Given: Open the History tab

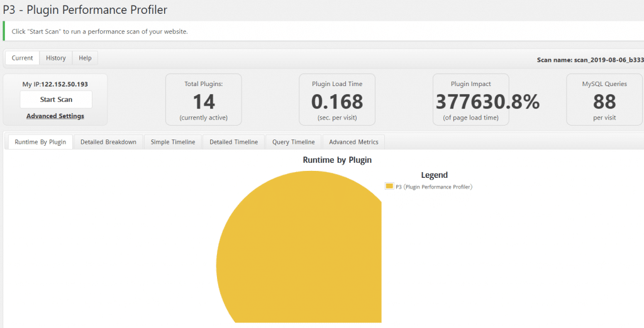Looking at the screenshot, I should (x=56, y=58).
